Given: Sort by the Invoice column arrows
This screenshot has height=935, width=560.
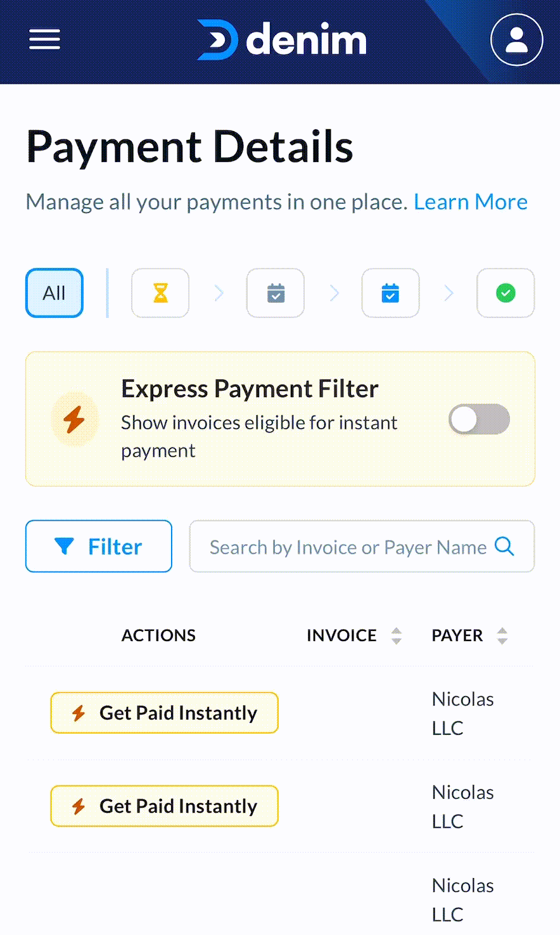Looking at the screenshot, I should 397,635.
